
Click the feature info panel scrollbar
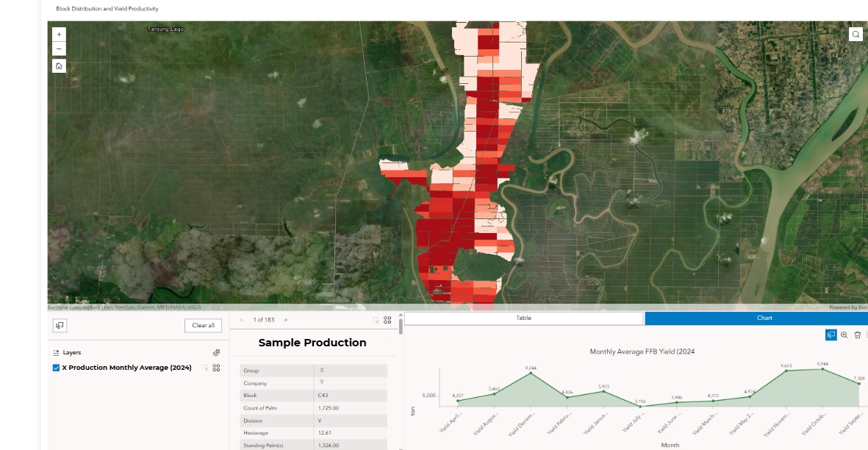tap(401, 326)
